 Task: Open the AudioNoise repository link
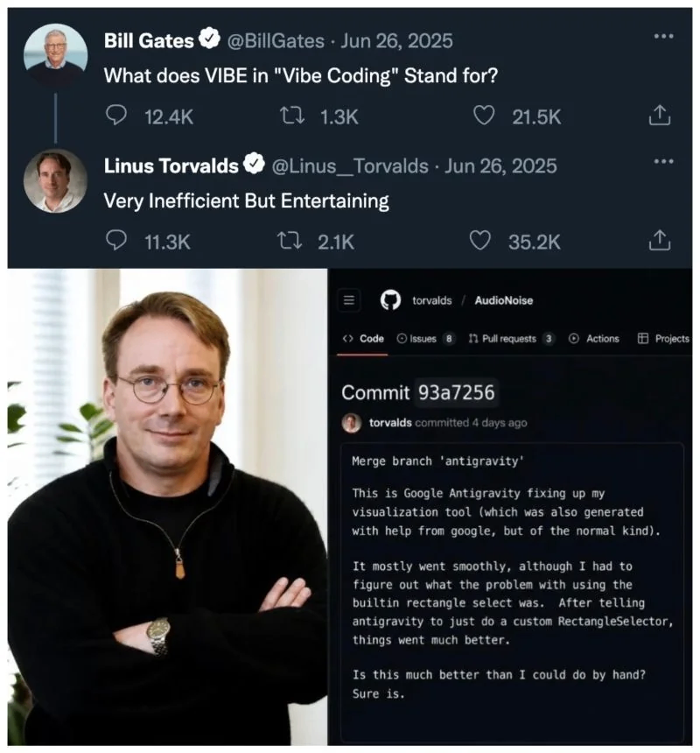tap(504, 300)
